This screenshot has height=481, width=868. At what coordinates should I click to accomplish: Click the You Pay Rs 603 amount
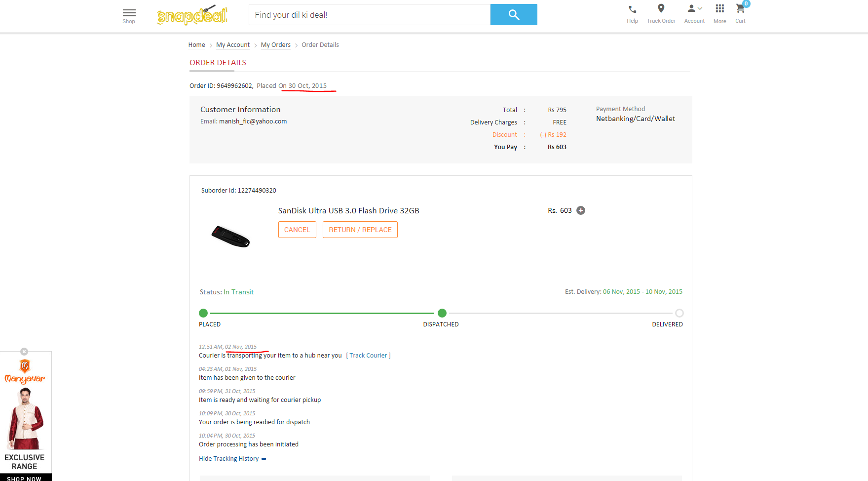[557, 147]
